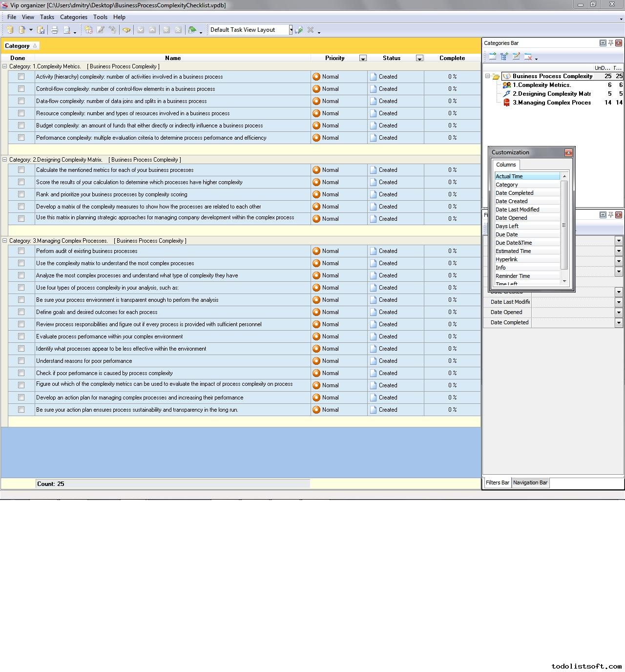Open the Tasks menu
625x672 pixels.
[47, 17]
